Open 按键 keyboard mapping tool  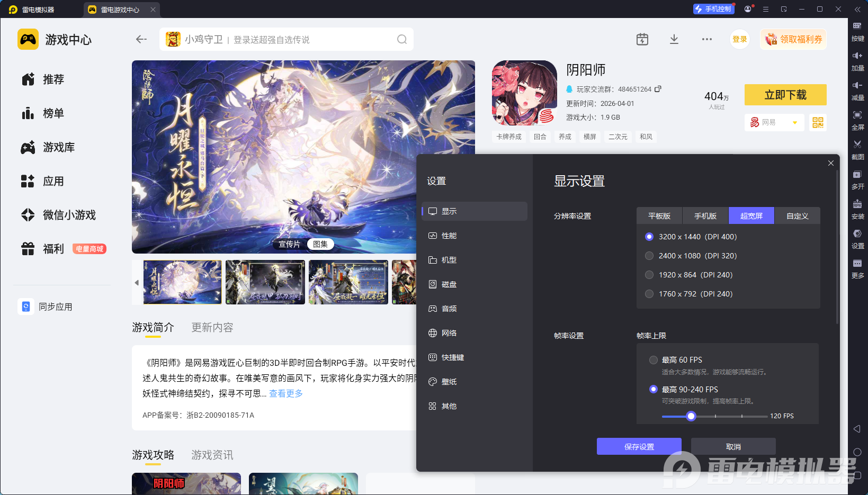[857, 32]
